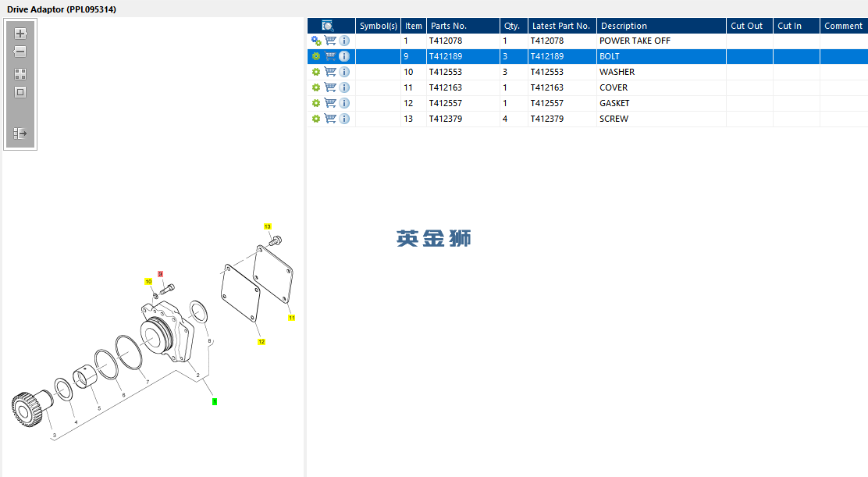
Task: Open info for the WASHER part
Action: (x=344, y=72)
